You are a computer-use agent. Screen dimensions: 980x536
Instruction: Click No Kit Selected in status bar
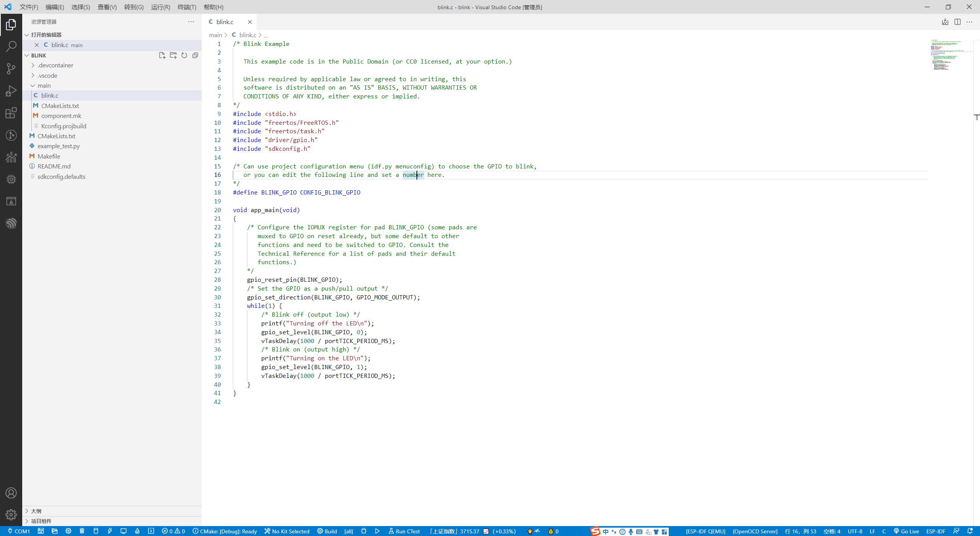[x=287, y=531]
